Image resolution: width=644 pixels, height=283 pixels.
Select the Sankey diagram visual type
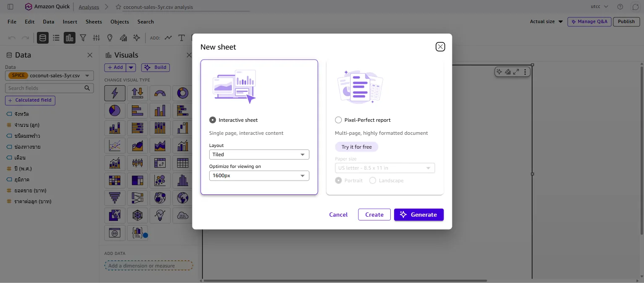(x=138, y=198)
